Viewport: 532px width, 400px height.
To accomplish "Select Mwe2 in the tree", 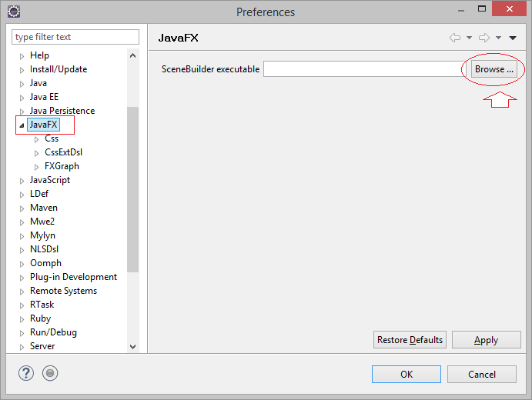I will (42, 222).
